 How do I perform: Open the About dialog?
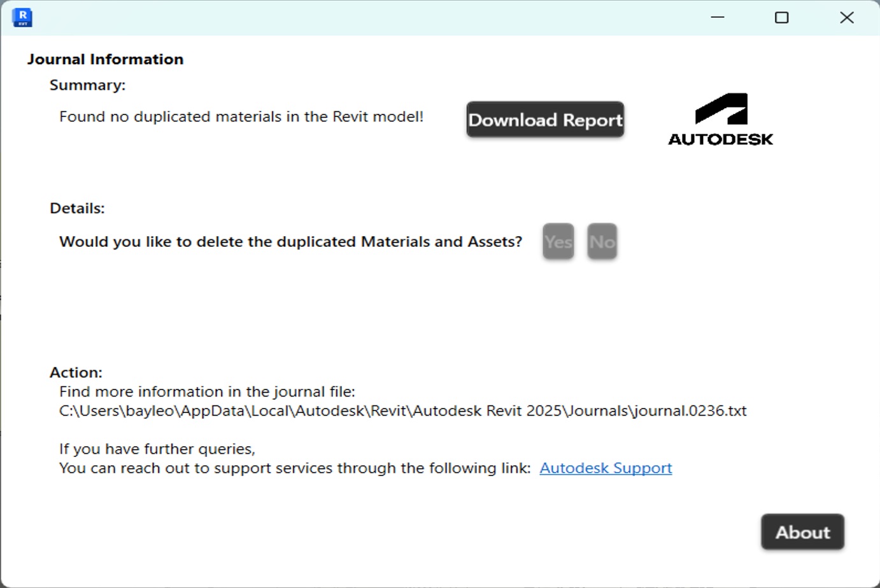tap(802, 532)
